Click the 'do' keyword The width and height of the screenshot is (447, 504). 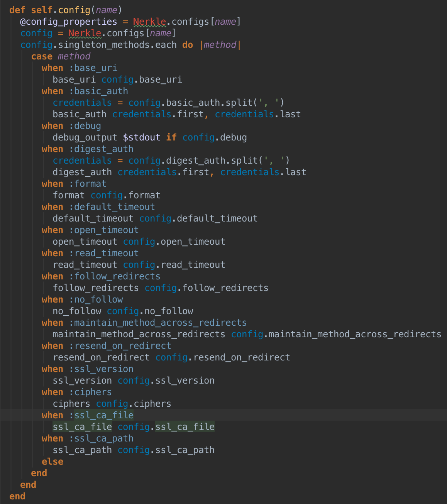point(188,45)
